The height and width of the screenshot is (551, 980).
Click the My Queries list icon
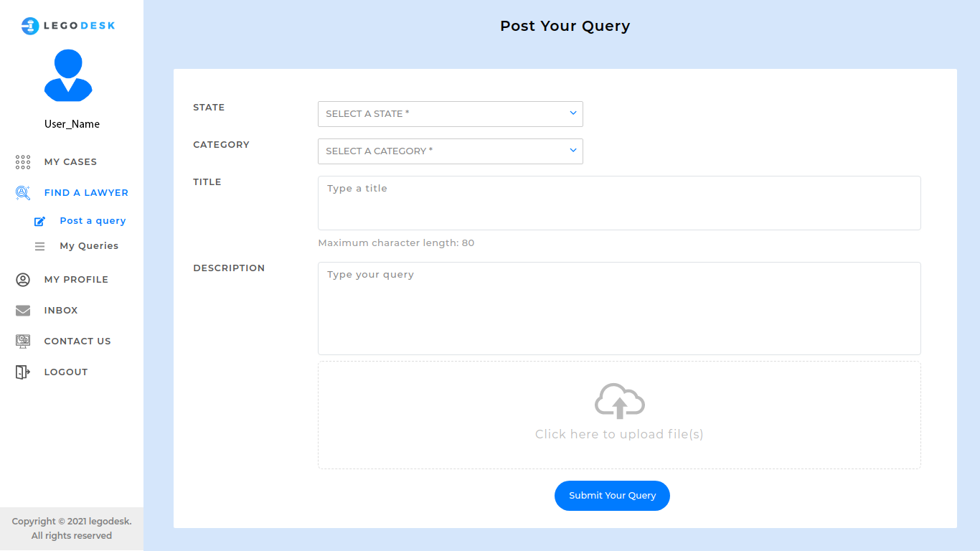pyautogui.click(x=40, y=246)
